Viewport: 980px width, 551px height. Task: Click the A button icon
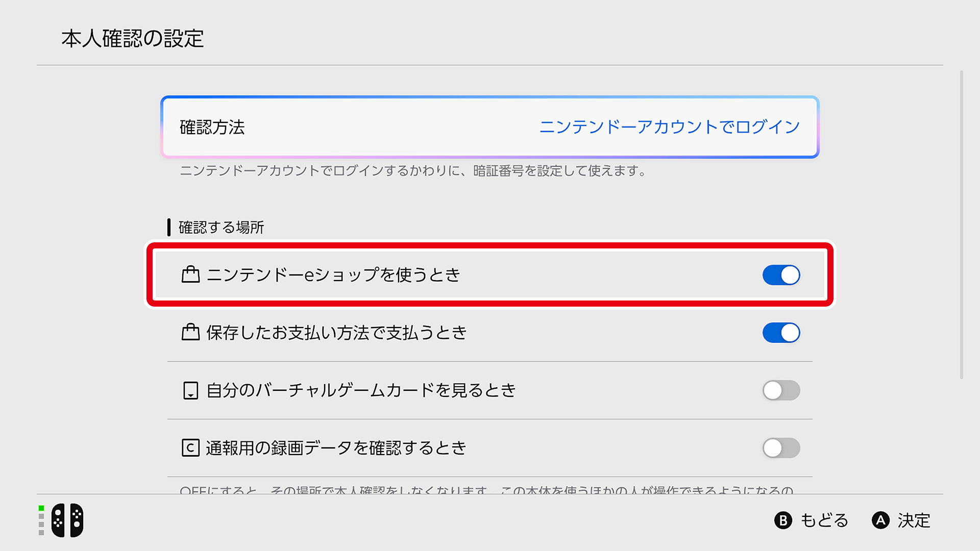click(x=880, y=520)
